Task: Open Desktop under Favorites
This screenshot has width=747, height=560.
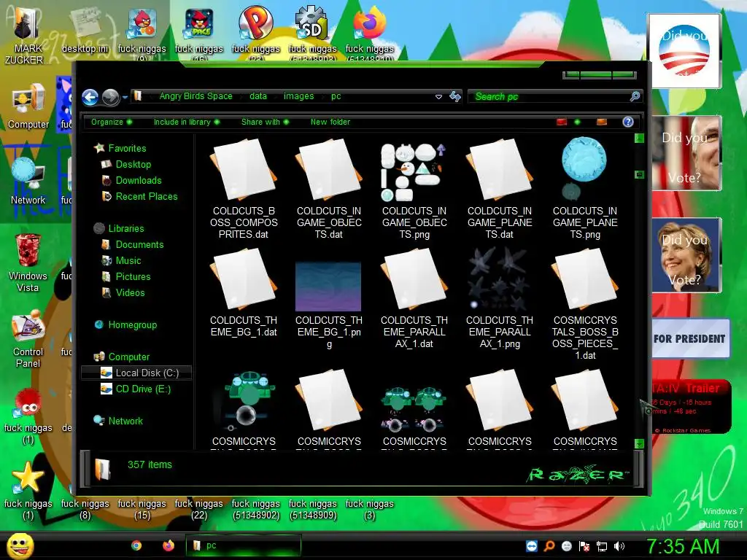Action: tap(133, 164)
